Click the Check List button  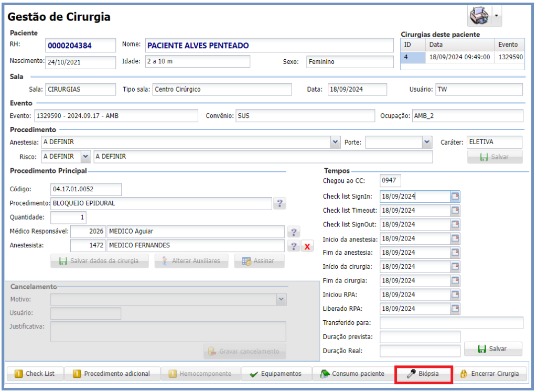[35, 374]
